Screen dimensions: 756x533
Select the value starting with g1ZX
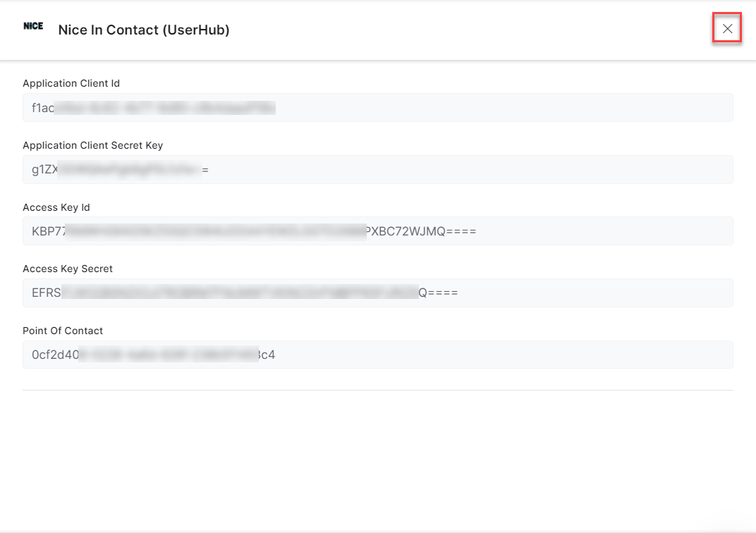coord(120,169)
